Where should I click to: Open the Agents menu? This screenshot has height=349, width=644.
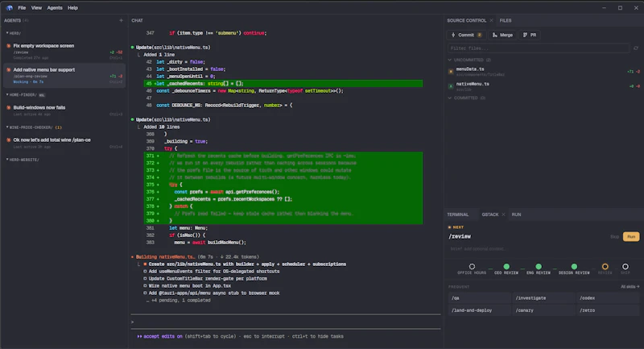tap(55, 8)
